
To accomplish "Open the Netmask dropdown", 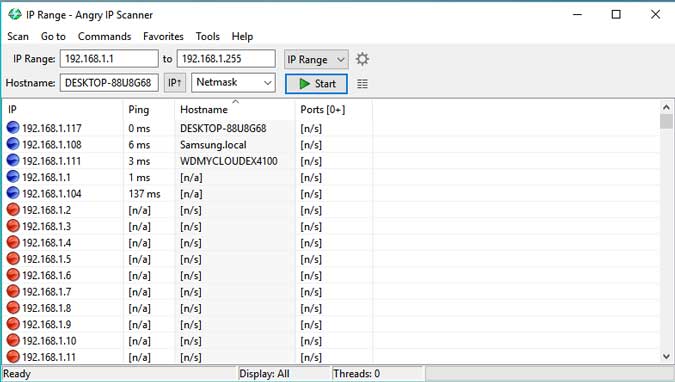I will point(233,82).
